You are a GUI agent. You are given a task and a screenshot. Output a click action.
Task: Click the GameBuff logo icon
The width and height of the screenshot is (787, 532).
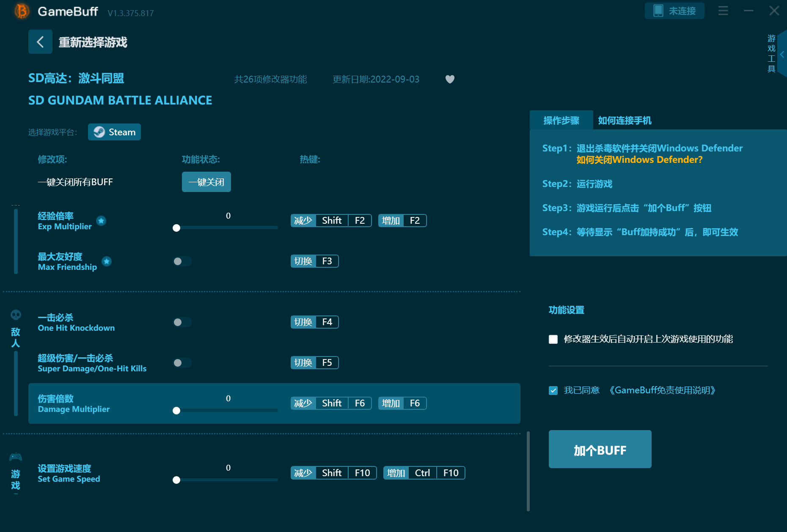point(22,11)
